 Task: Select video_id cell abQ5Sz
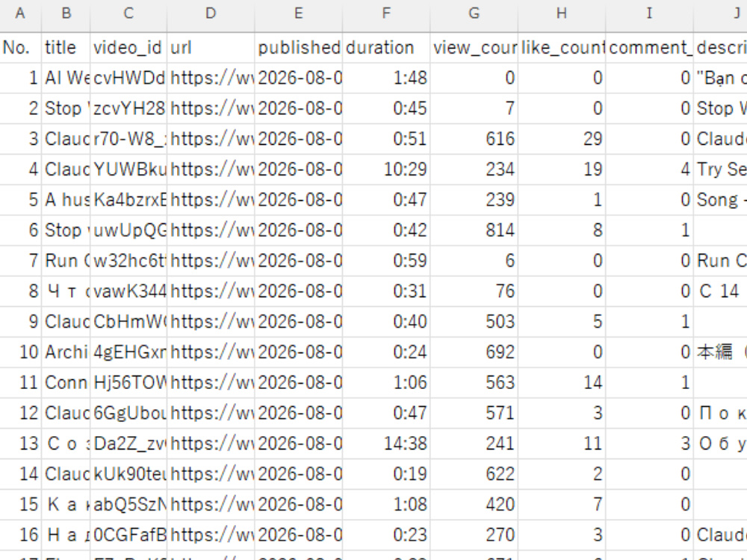point(128,504)
